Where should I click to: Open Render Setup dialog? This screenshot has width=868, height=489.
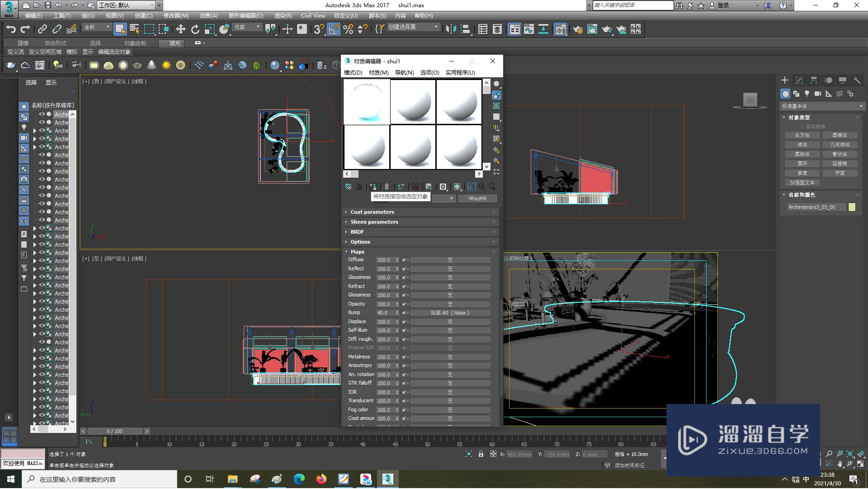point(578,29)
